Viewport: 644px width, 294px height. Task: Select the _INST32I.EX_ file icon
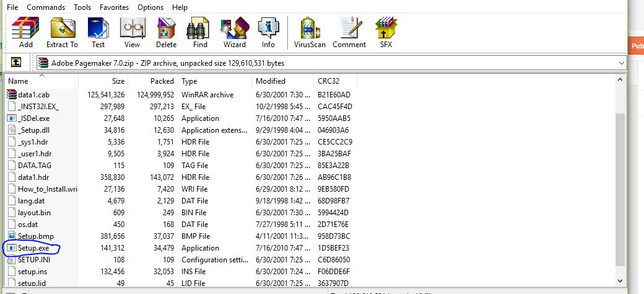(12, 107)
